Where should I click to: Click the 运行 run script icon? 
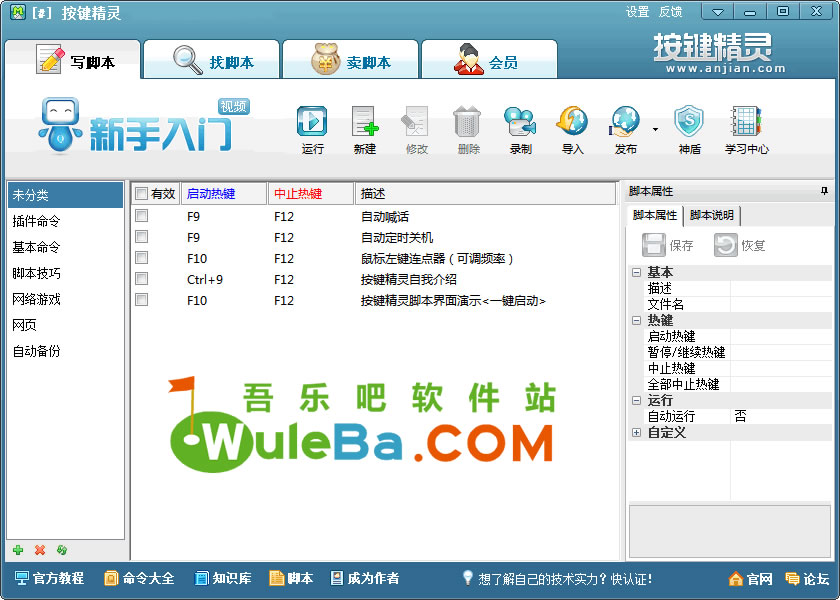[x=312, y=130]
